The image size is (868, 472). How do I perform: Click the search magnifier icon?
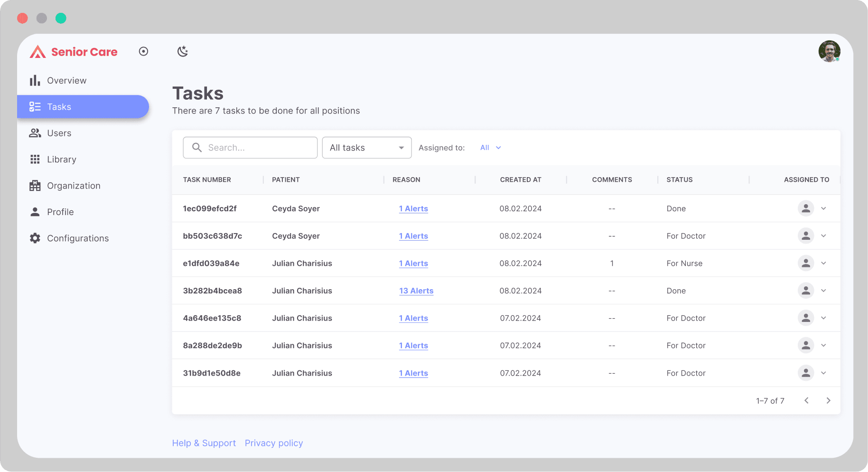point(197,147)
